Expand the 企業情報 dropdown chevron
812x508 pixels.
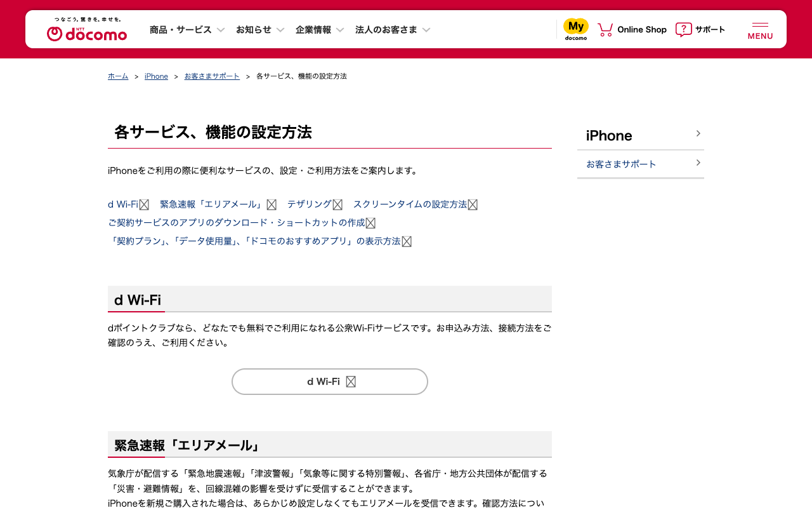click(x=340, y=30)
